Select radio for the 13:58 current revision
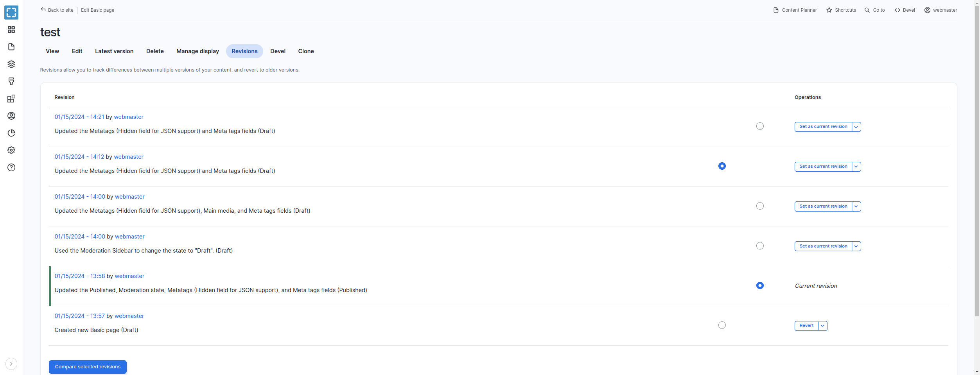Image resolution: width=980 pixels, height=375 pixels. click(760, 285)
